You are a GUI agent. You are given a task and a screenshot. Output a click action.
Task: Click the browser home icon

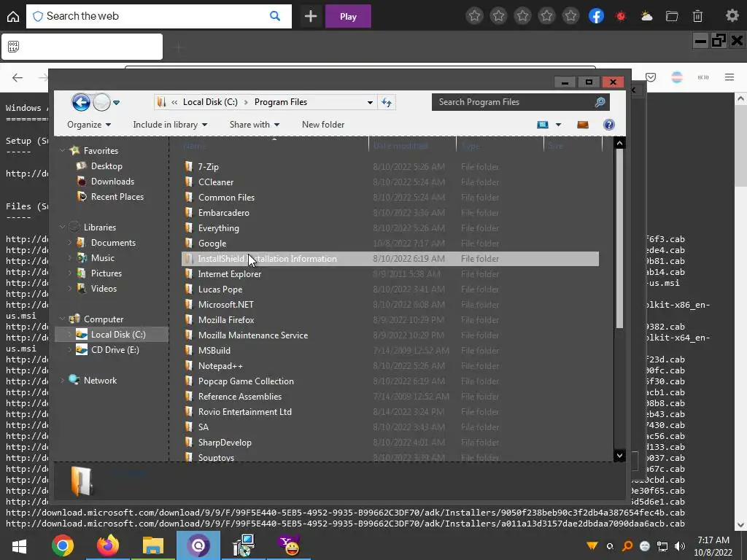click(13, 16)
